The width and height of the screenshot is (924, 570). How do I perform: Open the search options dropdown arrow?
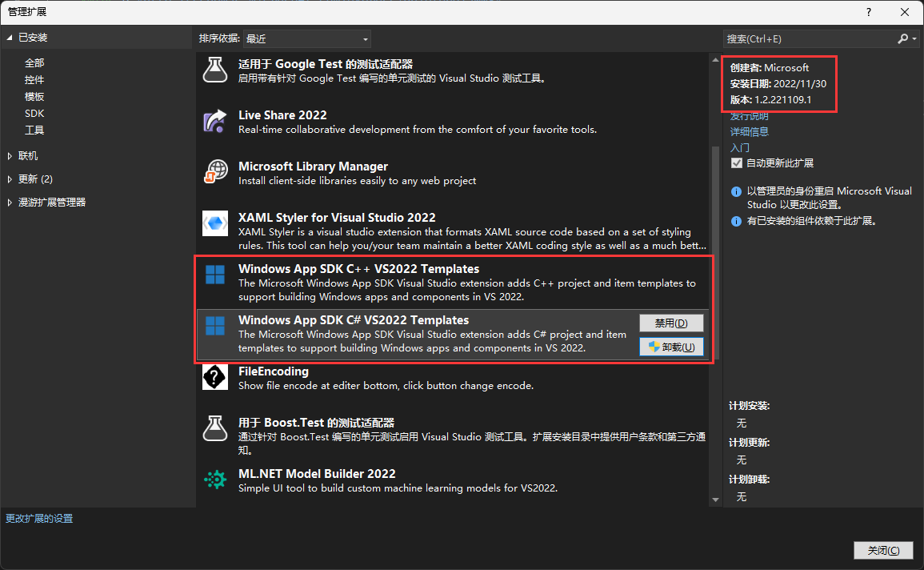pos(914,39)
